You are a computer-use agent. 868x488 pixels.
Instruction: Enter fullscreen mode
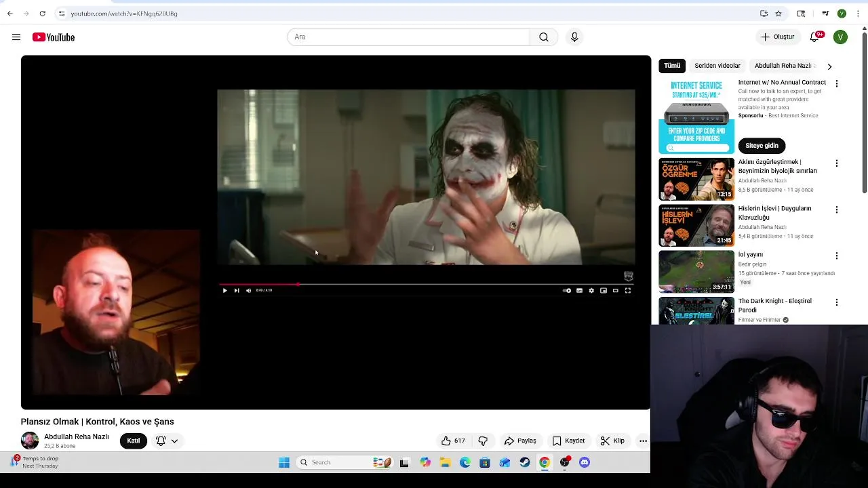(x=628, y=290)
